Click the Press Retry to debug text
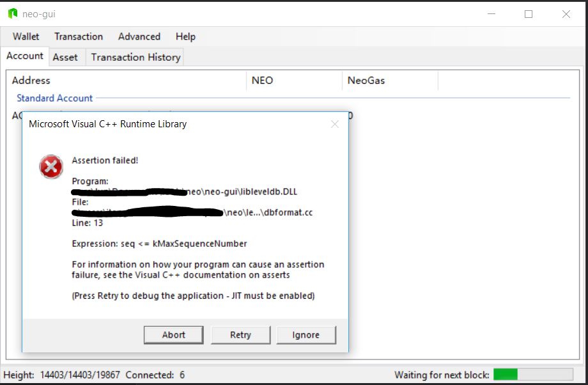 [193, 295]
